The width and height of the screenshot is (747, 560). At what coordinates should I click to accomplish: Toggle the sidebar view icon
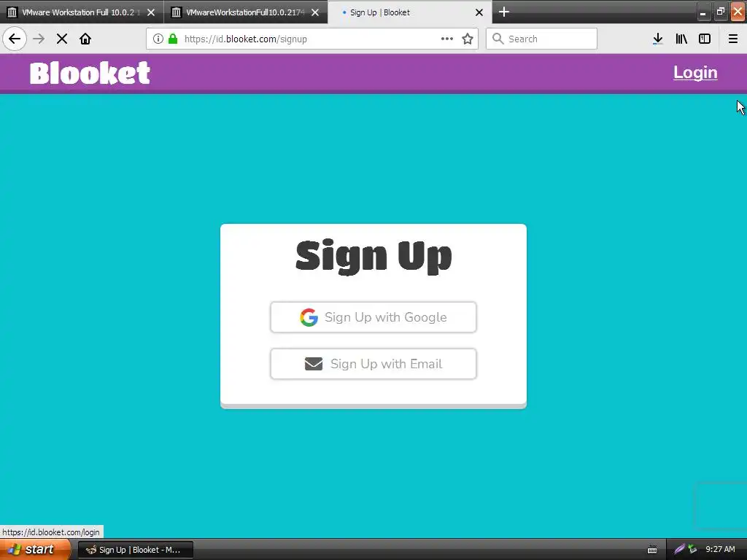click(705, 39)
